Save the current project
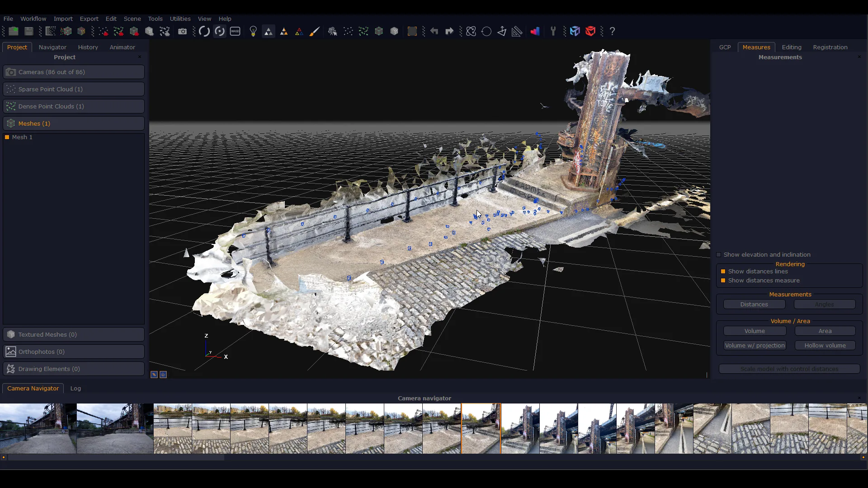Screen dimensions: 868x488 coord(29,31)
